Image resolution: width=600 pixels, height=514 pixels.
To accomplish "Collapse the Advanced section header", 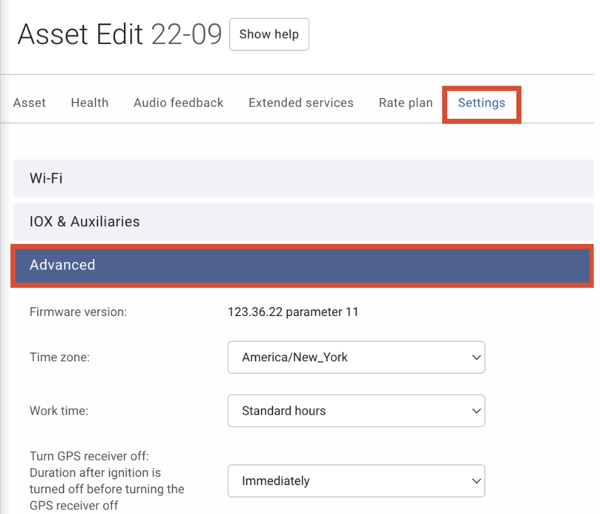I will point(302,265).
